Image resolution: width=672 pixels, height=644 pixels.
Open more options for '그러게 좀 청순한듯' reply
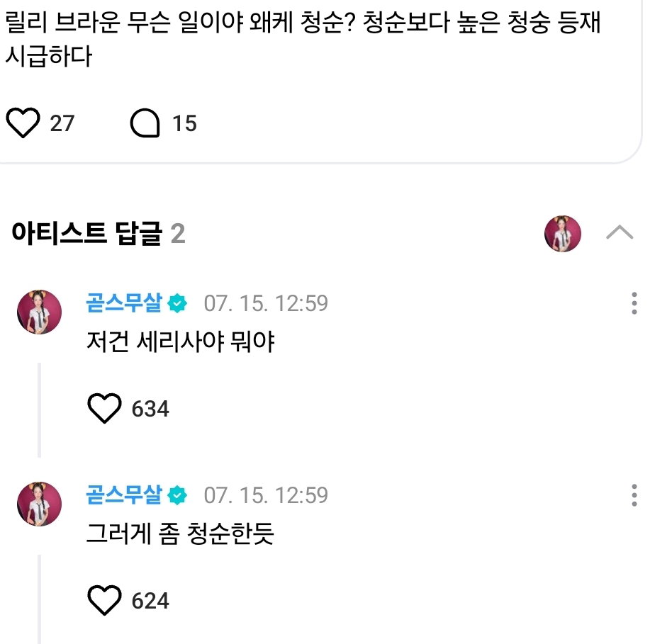click(x=634, y=495)
